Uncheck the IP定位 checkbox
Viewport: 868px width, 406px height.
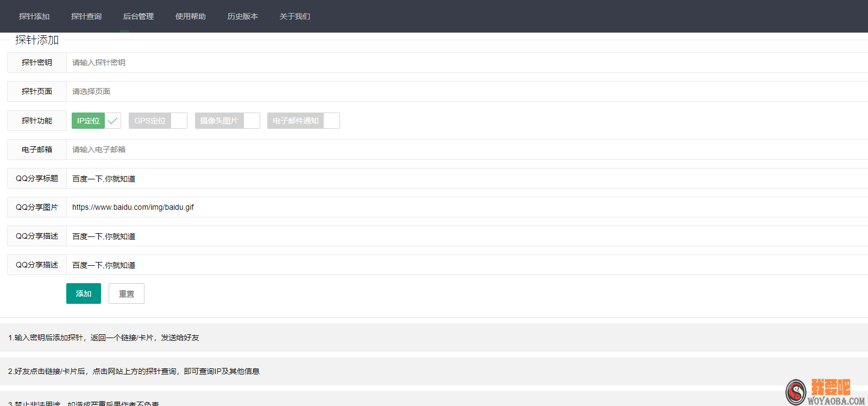pyautogui.click(x=96, y=121)
